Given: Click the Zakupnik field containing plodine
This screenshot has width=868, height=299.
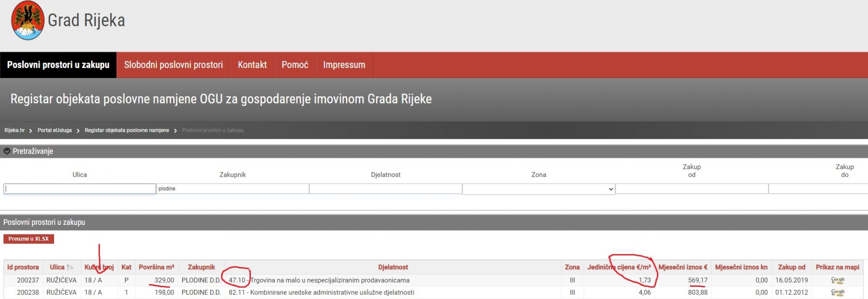Looking at the screenshot, I should pos(232,189).
